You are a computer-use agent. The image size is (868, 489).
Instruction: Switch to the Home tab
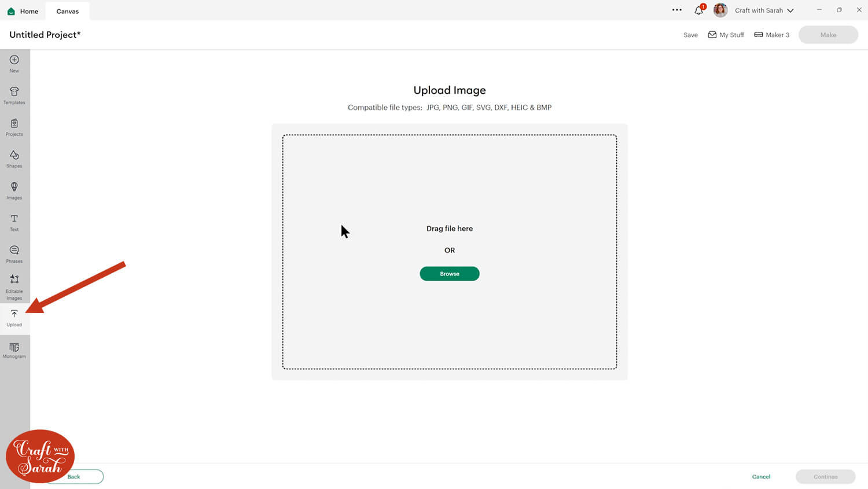click(x=23, y=11)
